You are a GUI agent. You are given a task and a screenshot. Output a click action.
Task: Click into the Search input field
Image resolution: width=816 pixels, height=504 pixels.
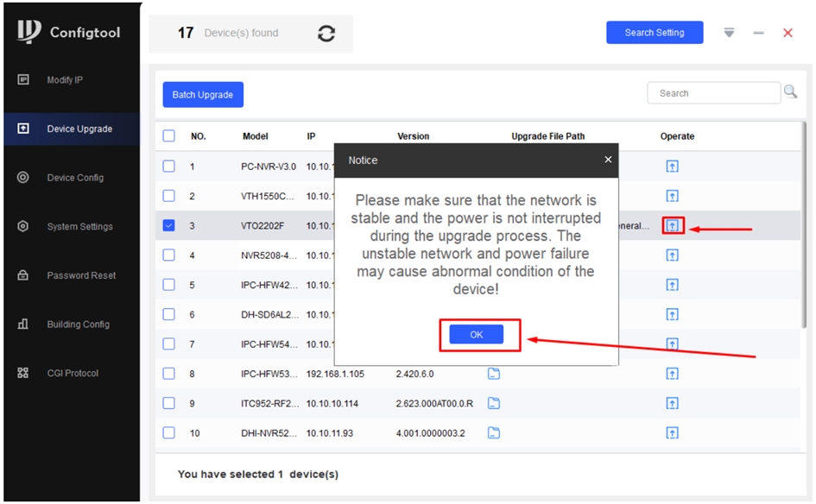(x=712, y=93)
